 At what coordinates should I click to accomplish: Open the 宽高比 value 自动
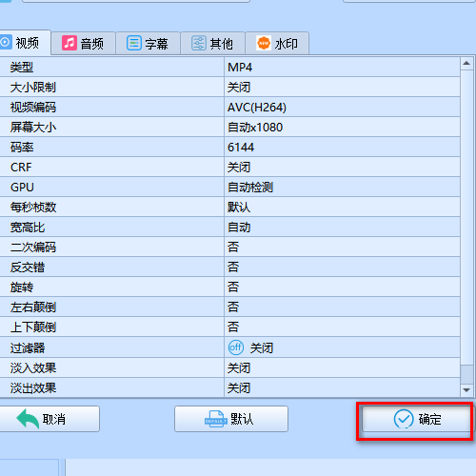point(342,227)
